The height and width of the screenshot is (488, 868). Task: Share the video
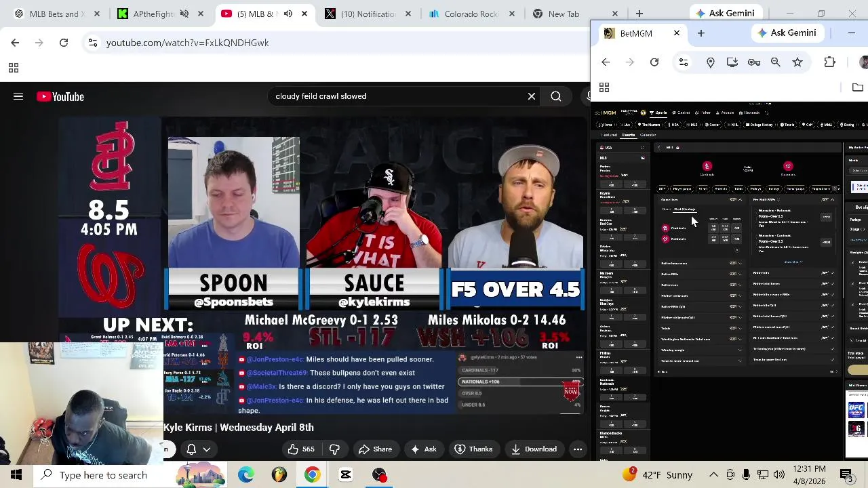click(x=375, y=449)
